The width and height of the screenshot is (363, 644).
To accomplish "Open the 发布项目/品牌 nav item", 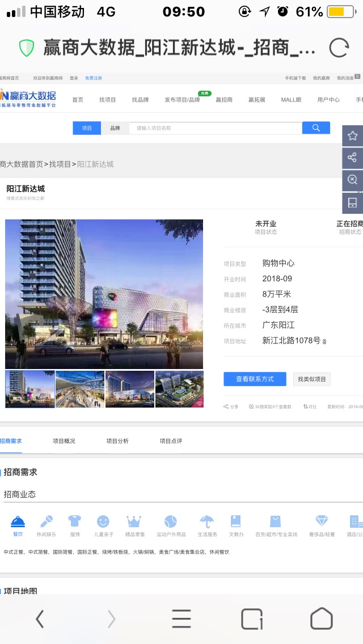I will [x=183, y=100].
